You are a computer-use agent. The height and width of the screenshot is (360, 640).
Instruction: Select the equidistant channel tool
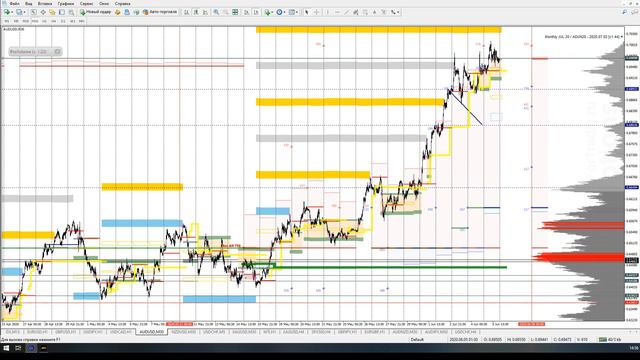356,12
